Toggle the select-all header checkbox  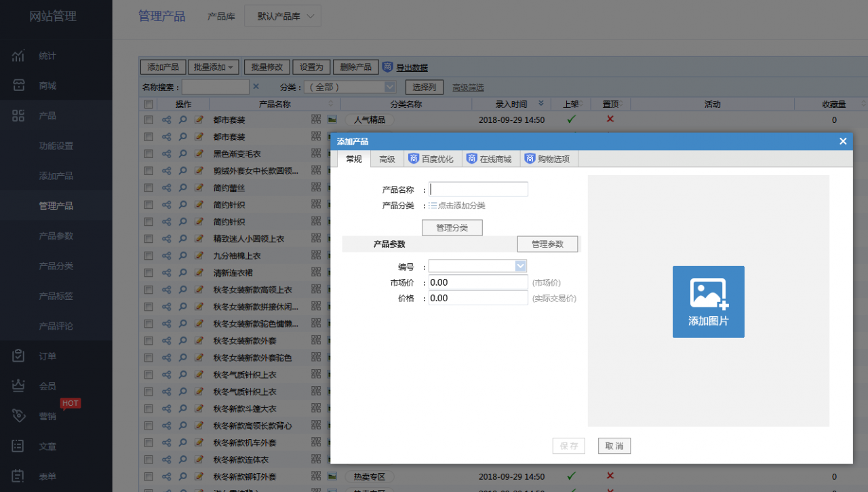pyautogui.click(x=149, y=104)
